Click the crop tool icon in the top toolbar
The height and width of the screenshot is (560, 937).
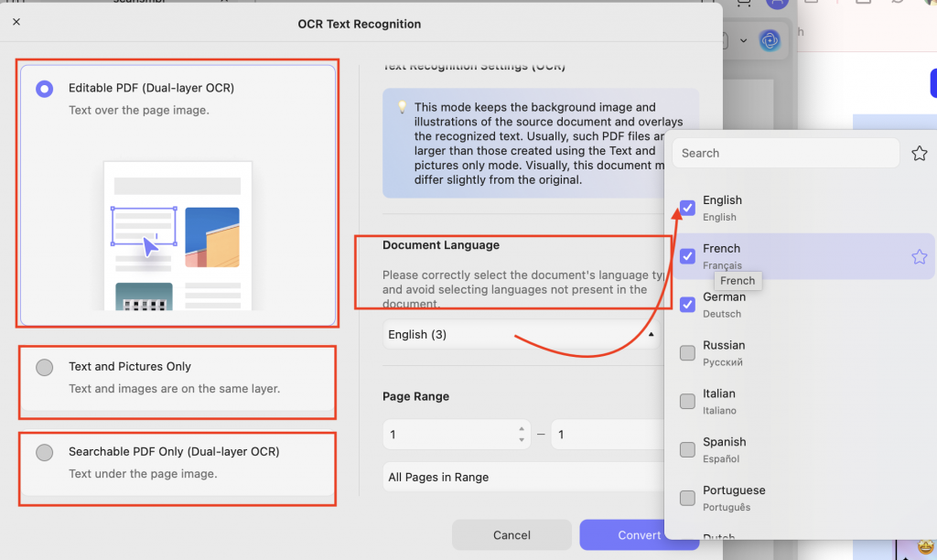point(743,4)
